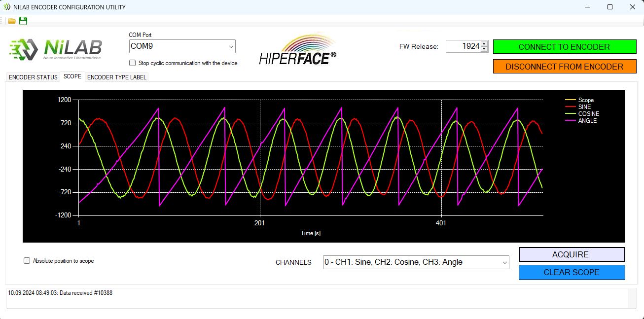The image size is (644, 319).
Task: Toggle absolute position to scope
Action: 27,260
